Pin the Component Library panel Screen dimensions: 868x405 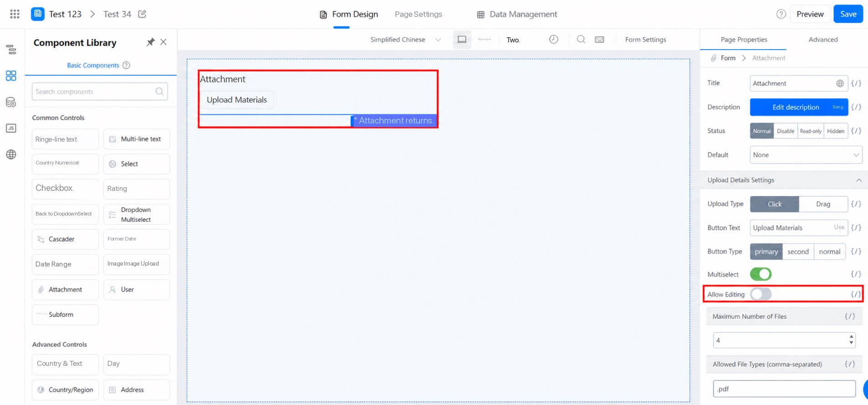coord(150,42)
